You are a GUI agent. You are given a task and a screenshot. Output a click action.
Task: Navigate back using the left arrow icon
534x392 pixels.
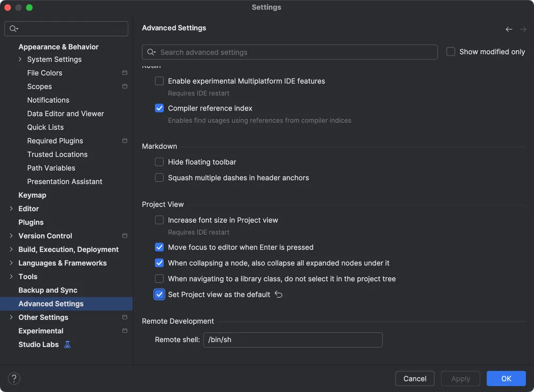click(508, 29)
